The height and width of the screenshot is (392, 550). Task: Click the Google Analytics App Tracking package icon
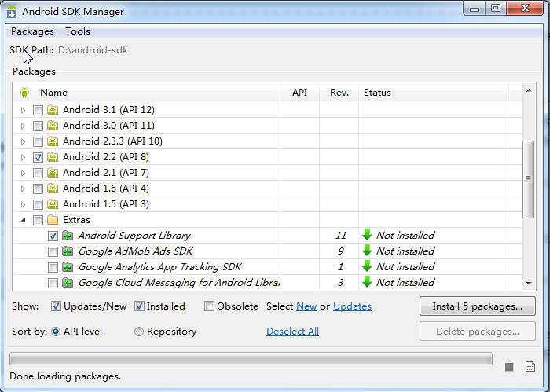pyautogui.click(x=68, y=267)
